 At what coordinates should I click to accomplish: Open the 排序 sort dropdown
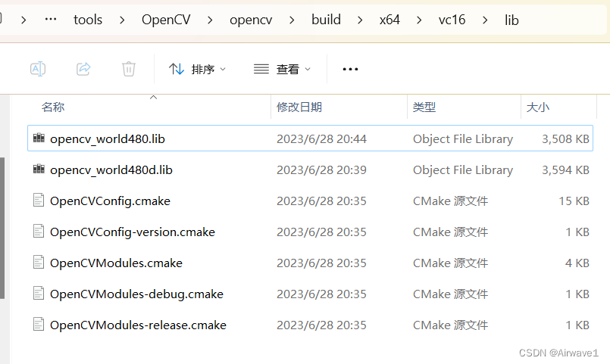198,70
